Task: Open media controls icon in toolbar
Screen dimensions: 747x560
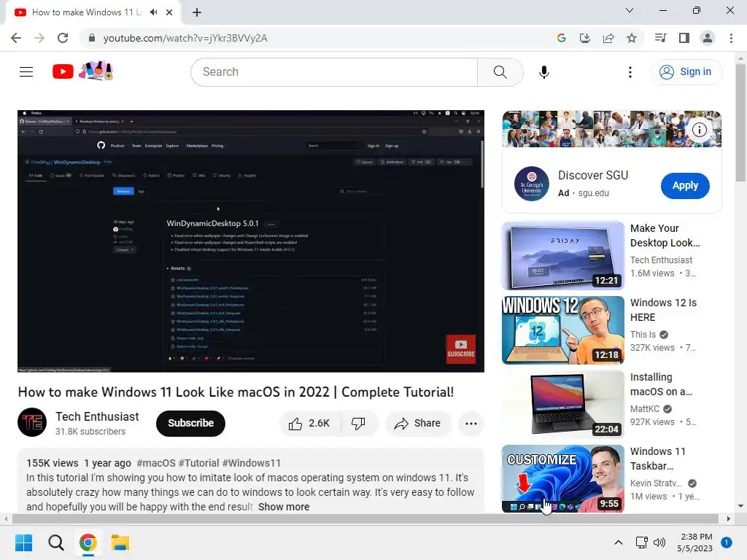Action: tap(660, 38)
